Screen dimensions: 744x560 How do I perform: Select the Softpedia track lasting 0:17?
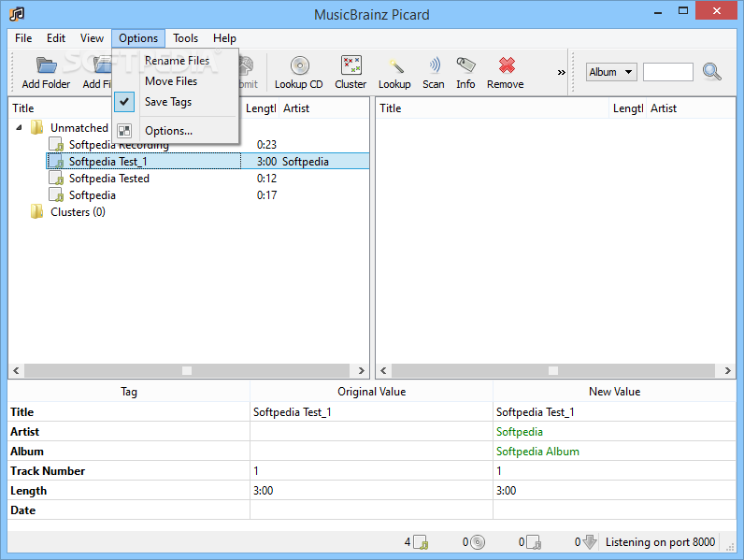click(x=93, y=195)
